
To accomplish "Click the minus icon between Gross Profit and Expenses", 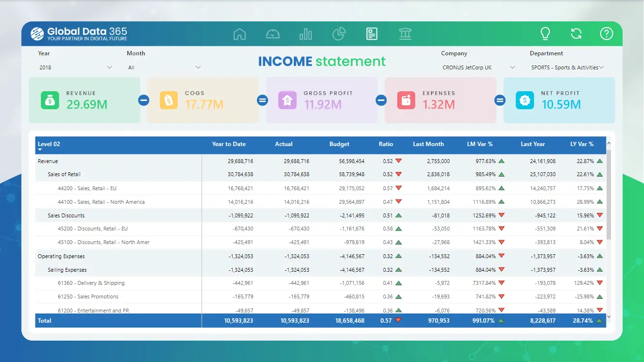I will [381, 100].
